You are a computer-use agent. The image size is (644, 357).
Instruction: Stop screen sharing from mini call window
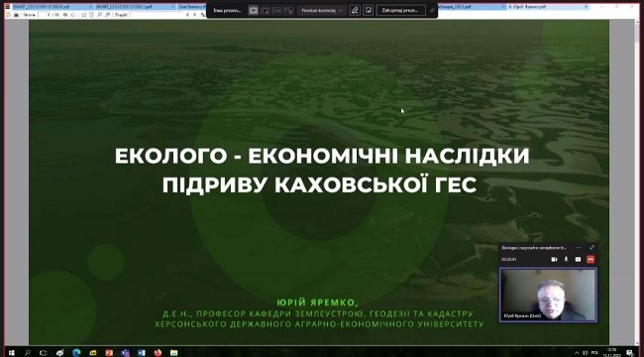[x=578, y=259]
